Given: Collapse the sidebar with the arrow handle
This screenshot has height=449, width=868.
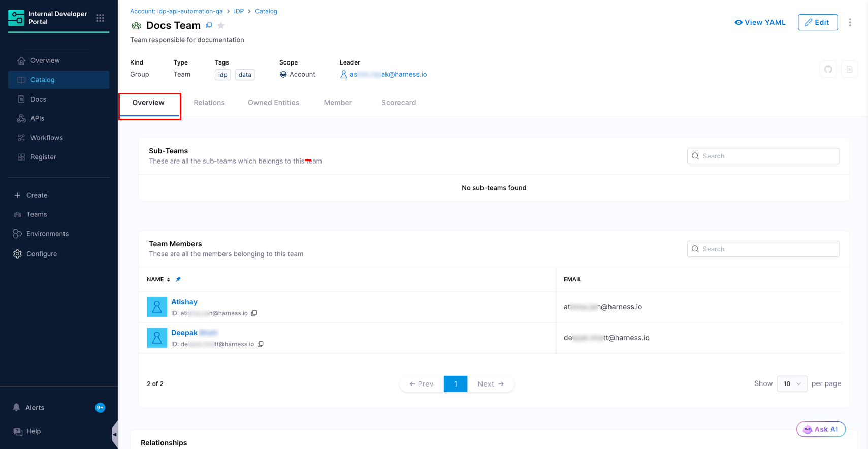Looking at the screenshot, I should pyautogui.click(x=114, y=435).
